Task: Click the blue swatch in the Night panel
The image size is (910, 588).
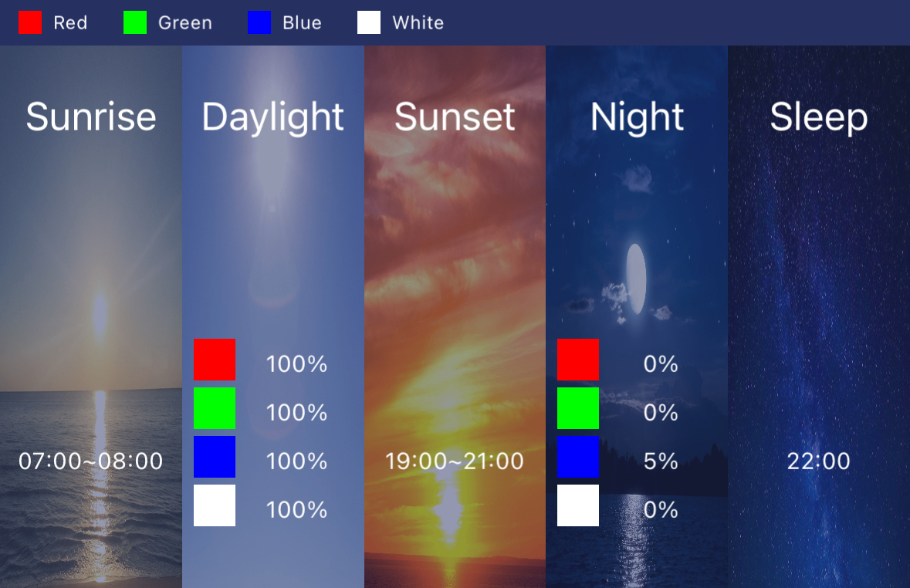Action: pyautogui.click(x=578, y=457)
